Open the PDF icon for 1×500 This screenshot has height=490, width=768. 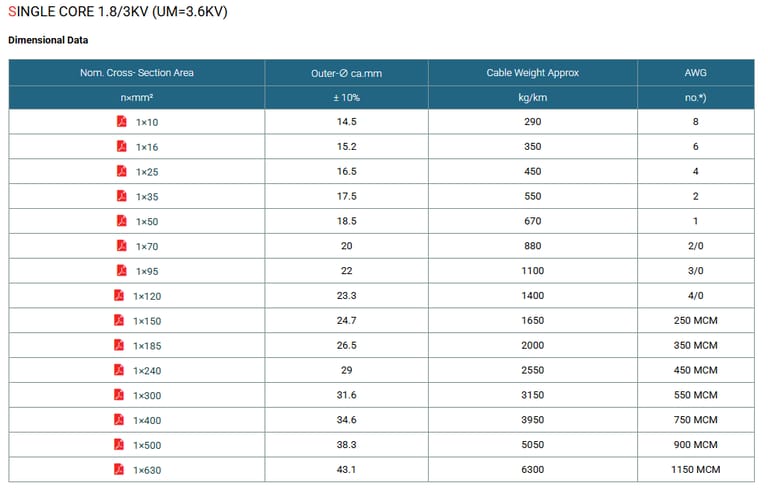tap(119, 444)
